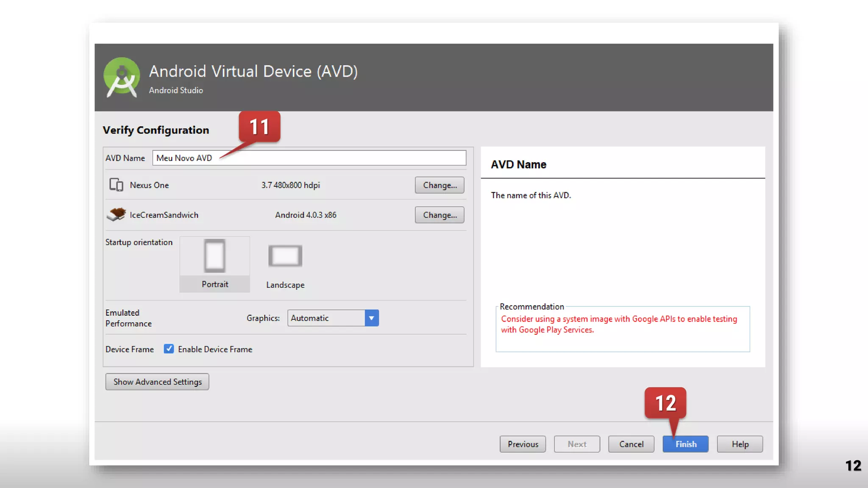Open Help for the AVD dialog

tap(740, 444)
